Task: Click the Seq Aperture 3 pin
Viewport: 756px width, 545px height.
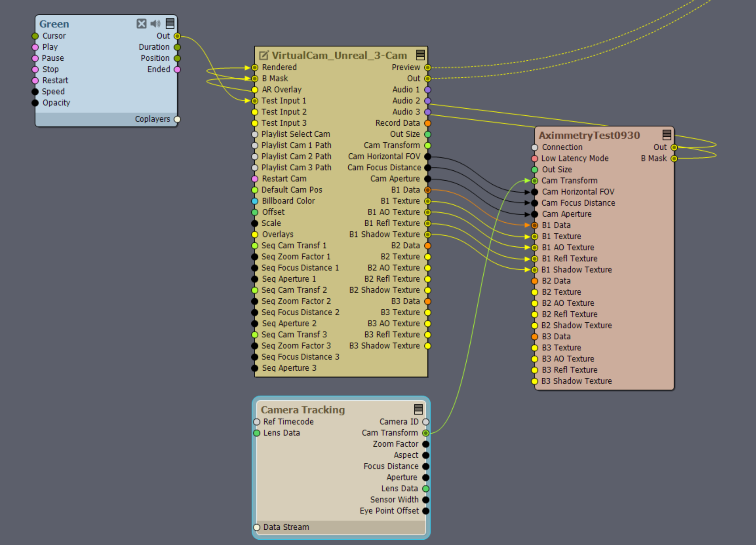Action: (x=255, y=368)
